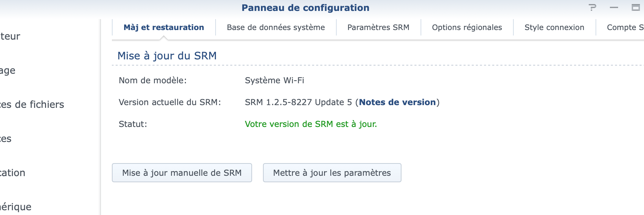Select the sidebar item ending in "de fichiers"
The image size is (644, 215).
coord(32,104)
